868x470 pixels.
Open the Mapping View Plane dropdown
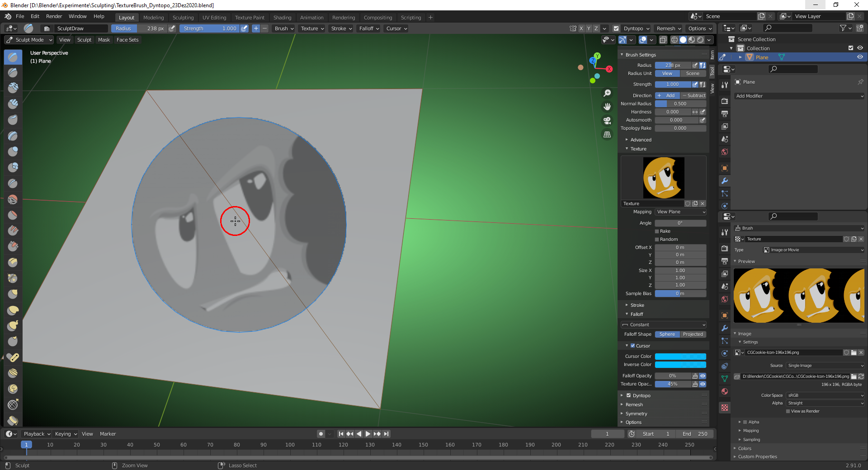(x=681, y=212)
